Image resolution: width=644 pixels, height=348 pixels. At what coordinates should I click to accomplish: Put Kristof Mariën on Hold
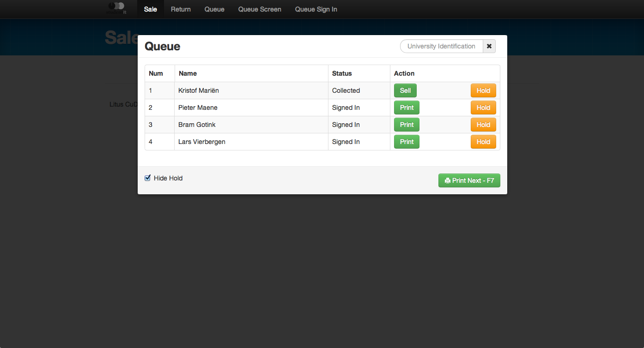pos(483,90)
